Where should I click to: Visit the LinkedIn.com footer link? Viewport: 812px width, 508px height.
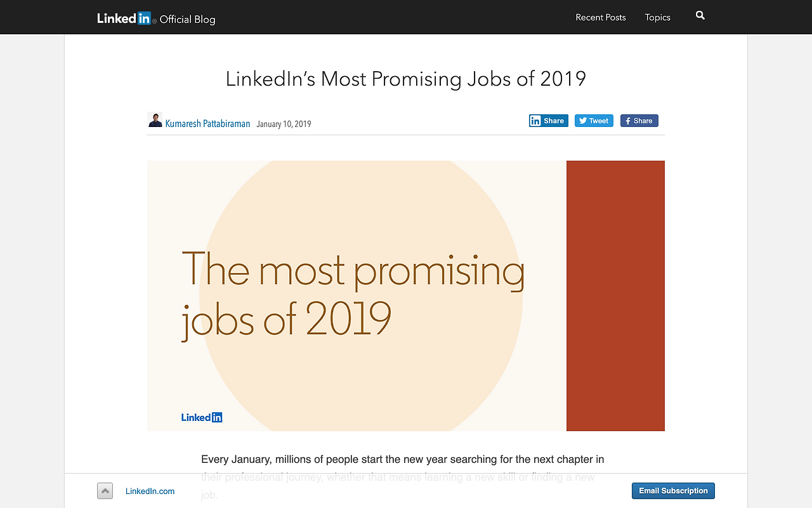[150, 491]
